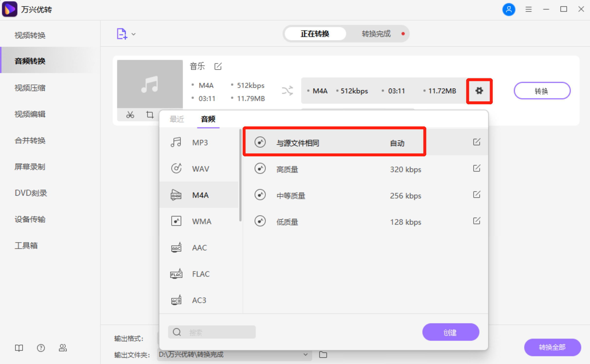Open the help question mark icon

point(41,348)
